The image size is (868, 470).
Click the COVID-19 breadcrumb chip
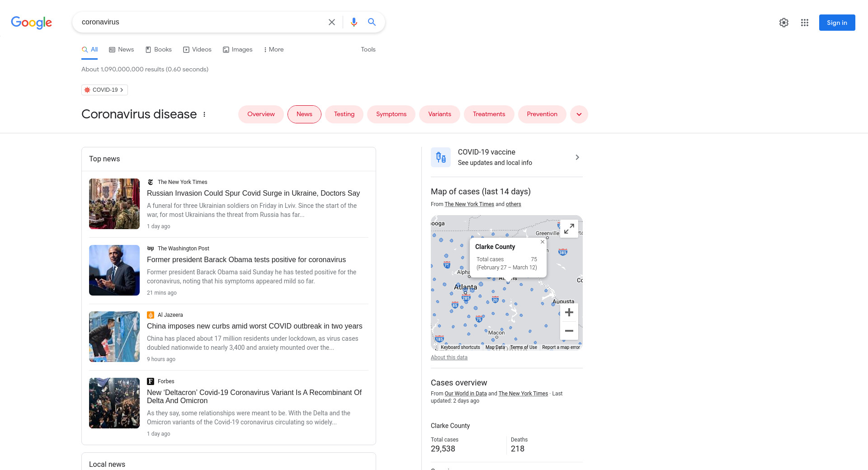[x=104, y=90]
